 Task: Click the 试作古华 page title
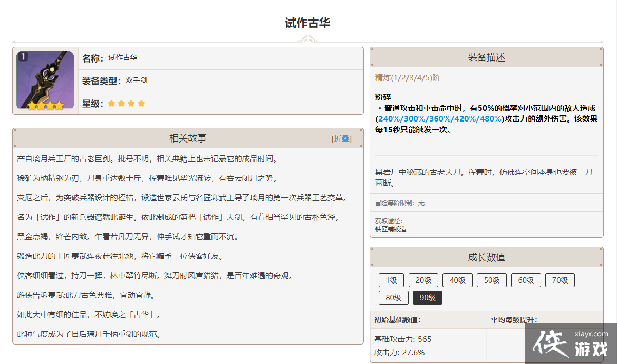[x=308, y=23]
